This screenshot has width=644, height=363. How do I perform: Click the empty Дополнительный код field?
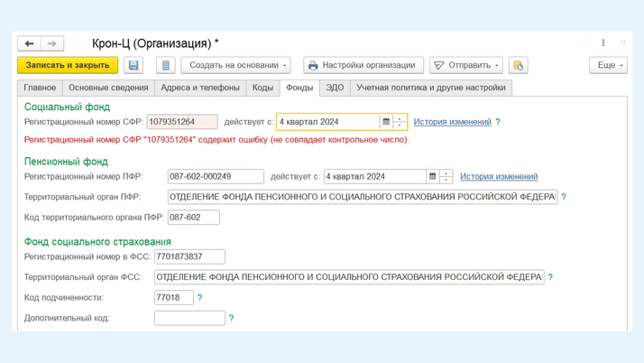point(189,318)
